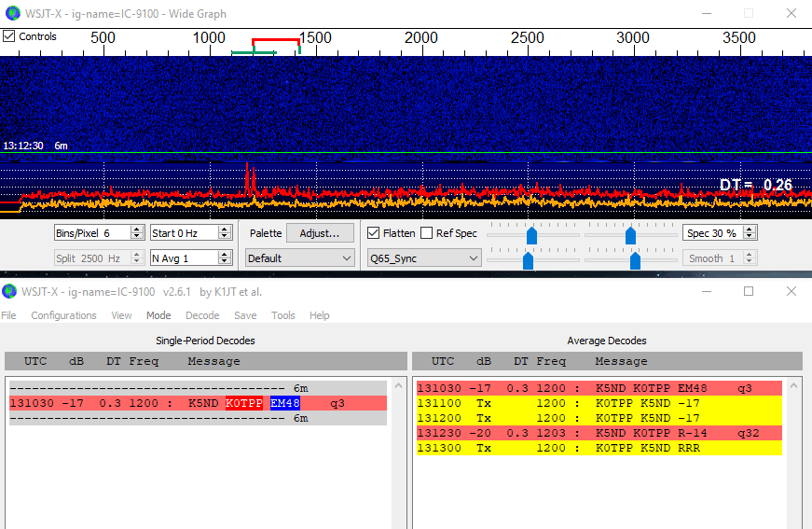Open the Mode menu

tap(158, 315)
